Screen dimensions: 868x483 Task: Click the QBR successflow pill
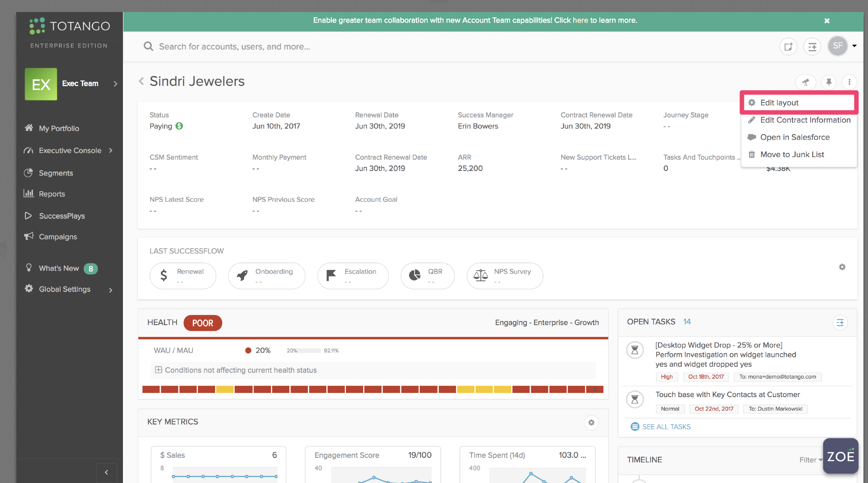[x=428, y=276]
